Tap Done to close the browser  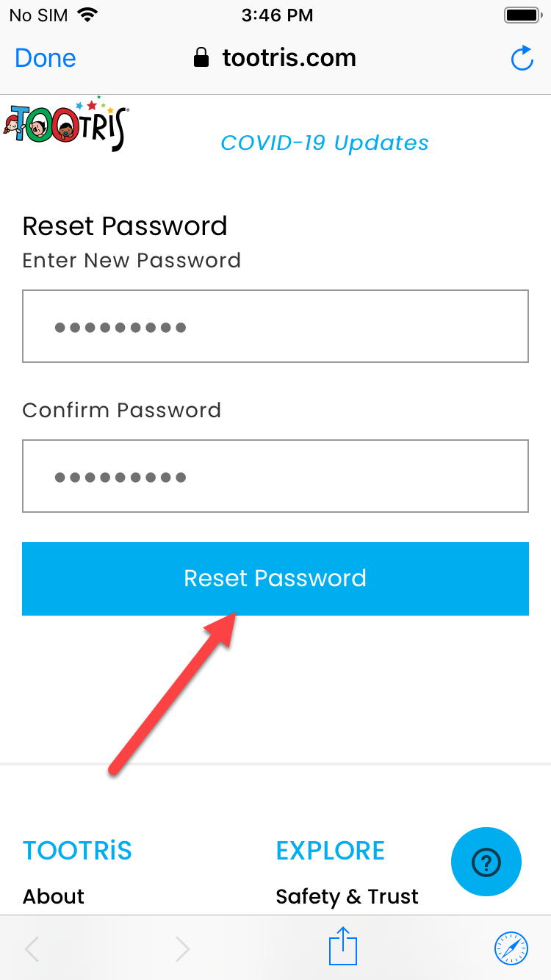tap(46, 58)
